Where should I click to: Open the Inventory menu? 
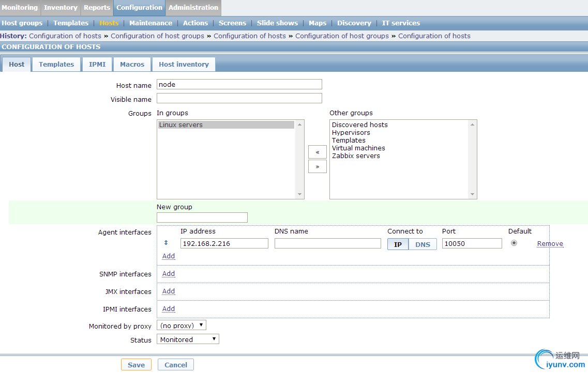click(61, 7)
